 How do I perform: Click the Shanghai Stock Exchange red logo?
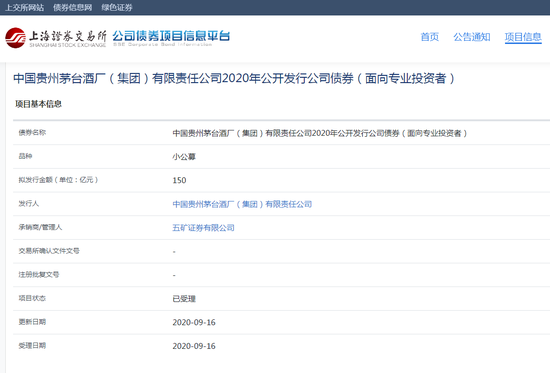15,38
